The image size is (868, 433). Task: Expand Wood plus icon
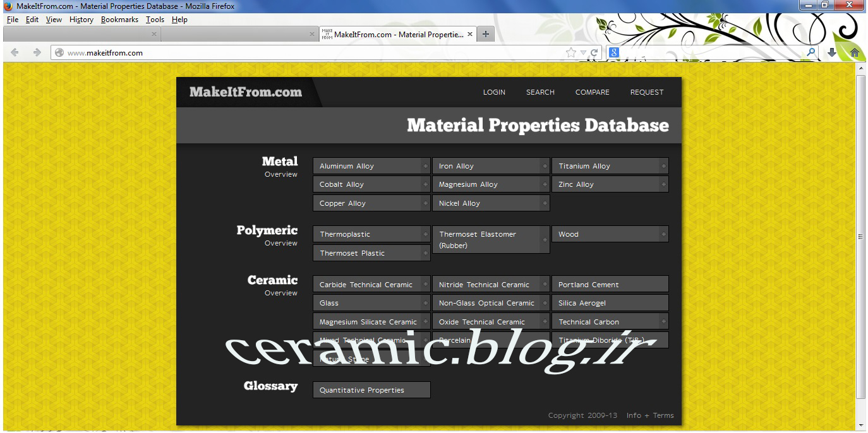point(663,234)
